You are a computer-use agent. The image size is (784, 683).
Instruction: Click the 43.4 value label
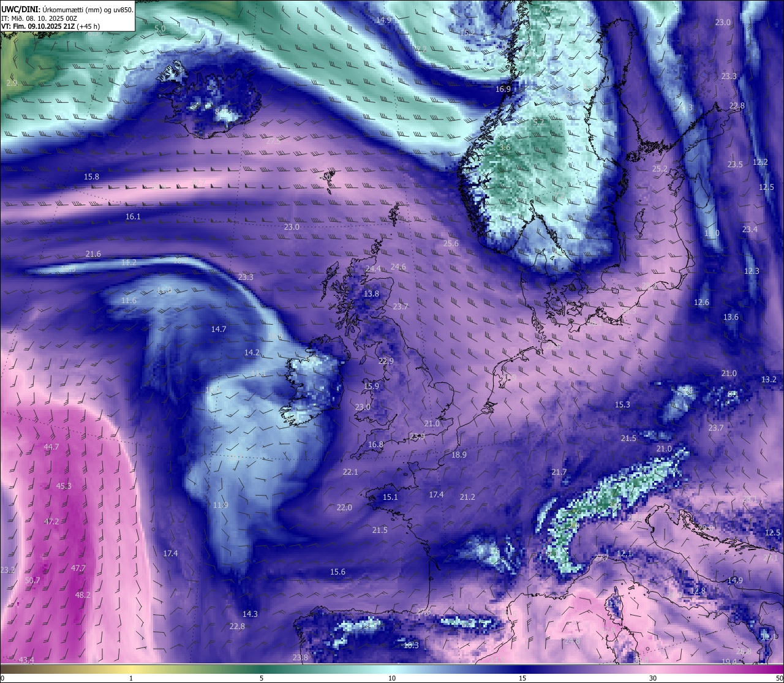click(x=26, y=660)
